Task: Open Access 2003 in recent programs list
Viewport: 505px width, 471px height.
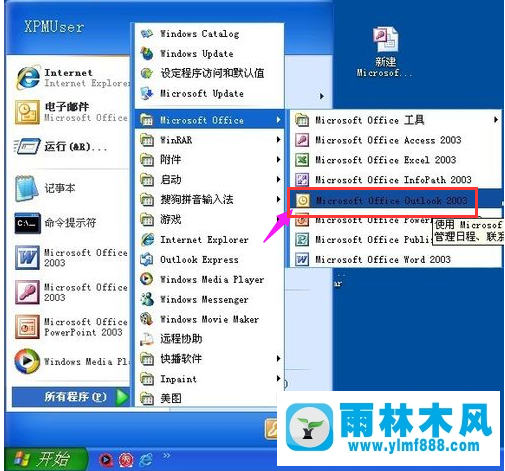Action: point(71,292)
